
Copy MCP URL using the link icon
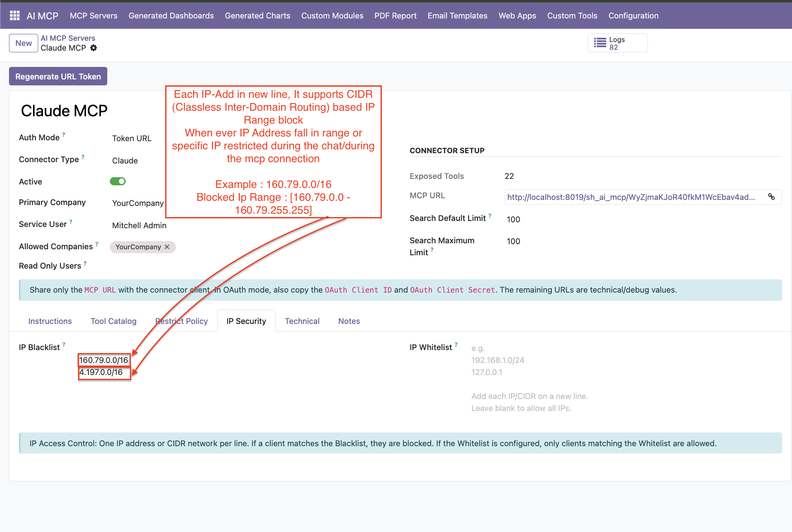point(771,197)
